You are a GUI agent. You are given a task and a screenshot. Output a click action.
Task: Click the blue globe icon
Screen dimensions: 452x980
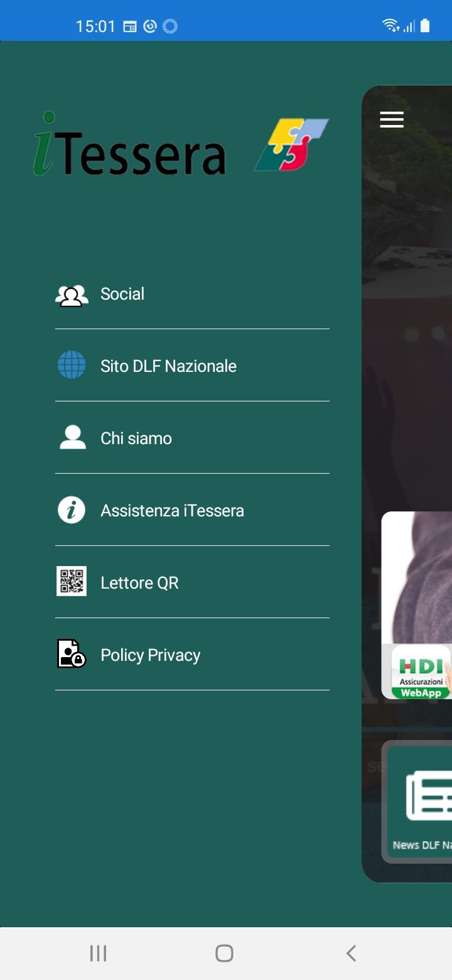[x=72, y=365]
